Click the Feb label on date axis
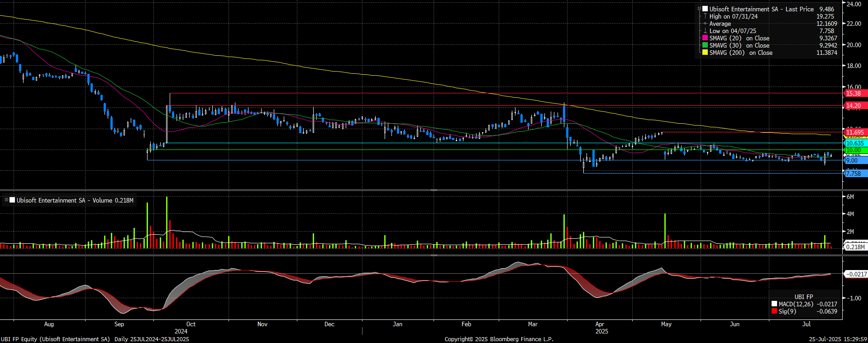868x343 pixels. coord(466,324)
